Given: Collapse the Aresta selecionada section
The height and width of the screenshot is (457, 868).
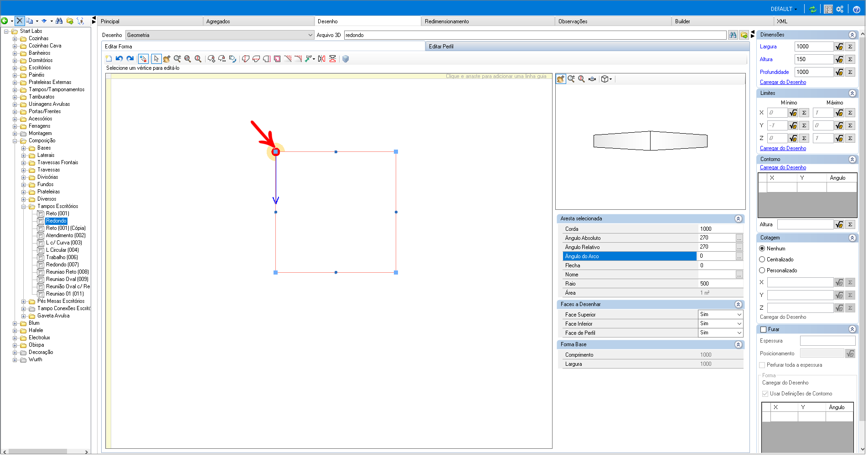Looking at the screenshot, I should 738,219.
